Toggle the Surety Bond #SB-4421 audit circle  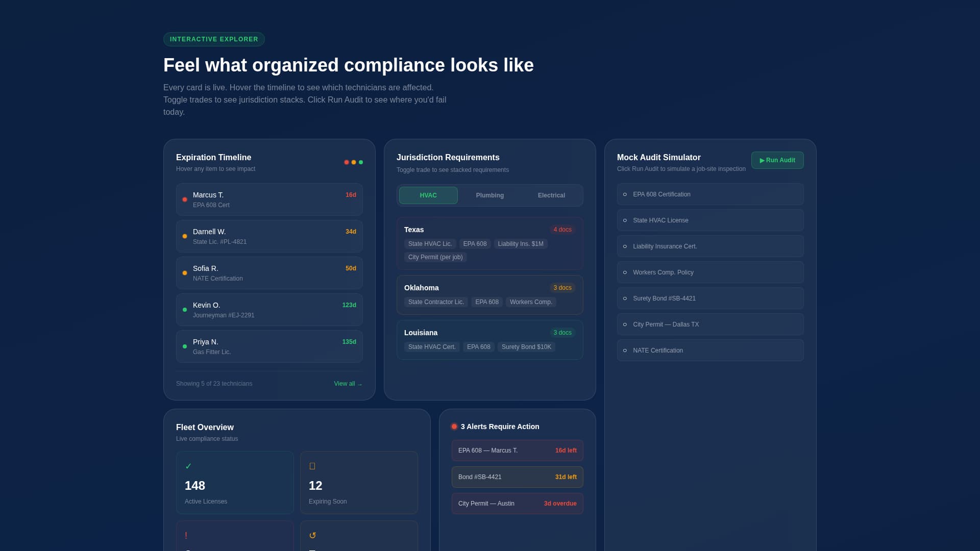pos(625,298)
